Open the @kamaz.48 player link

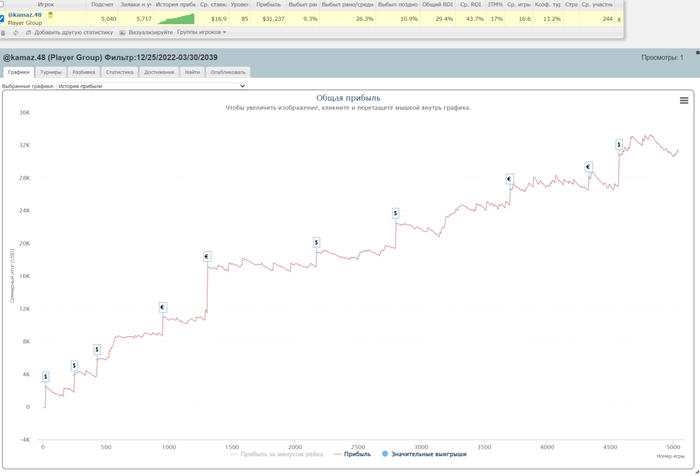pos(25,15)
